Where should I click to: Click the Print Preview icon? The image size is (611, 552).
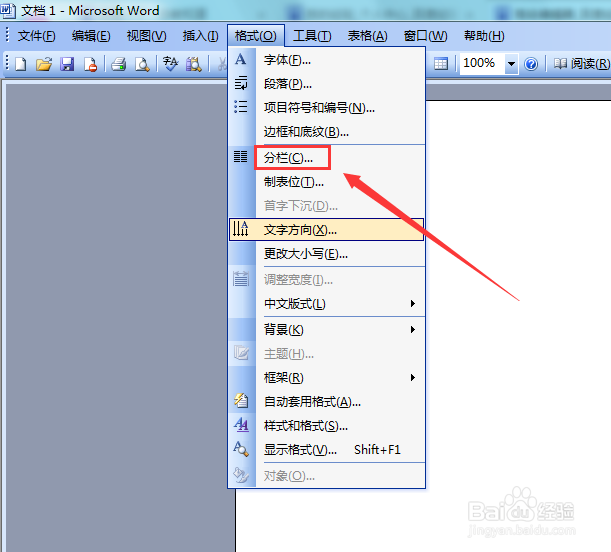[x=142, y=63]
